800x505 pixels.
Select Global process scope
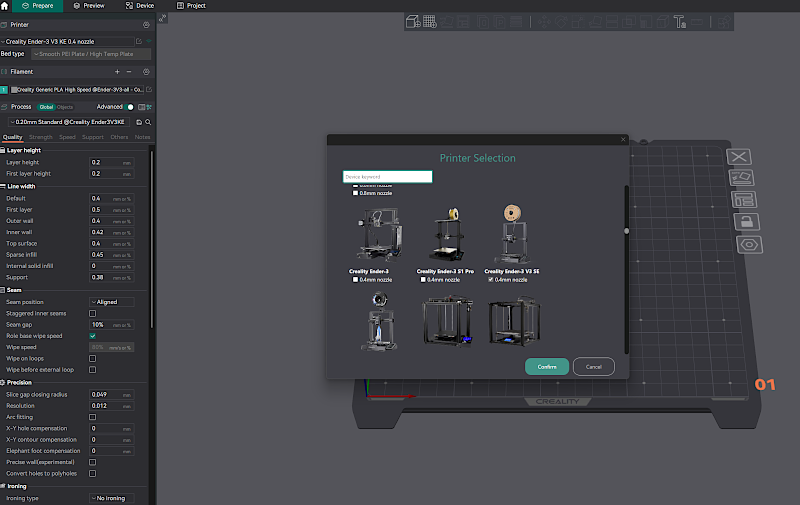[46, 107]
